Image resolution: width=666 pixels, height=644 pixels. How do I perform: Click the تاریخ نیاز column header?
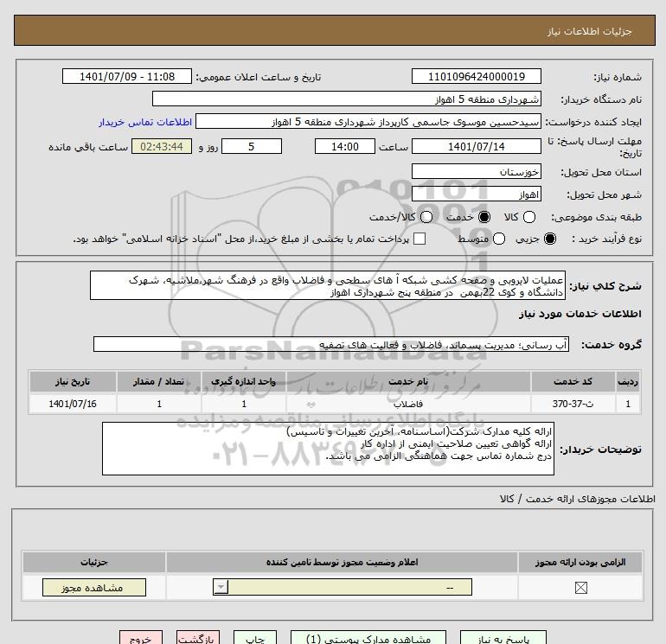click(73, 381)
